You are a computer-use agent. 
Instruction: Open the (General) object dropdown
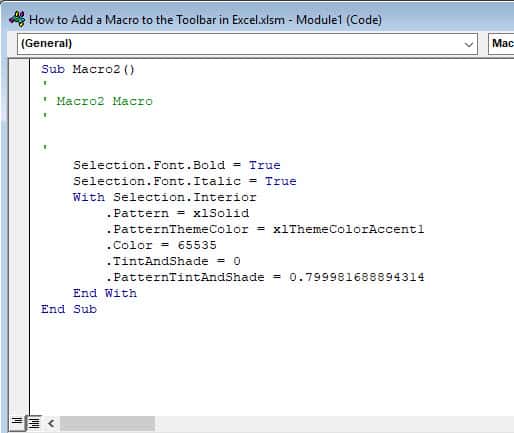coord(247,44)
